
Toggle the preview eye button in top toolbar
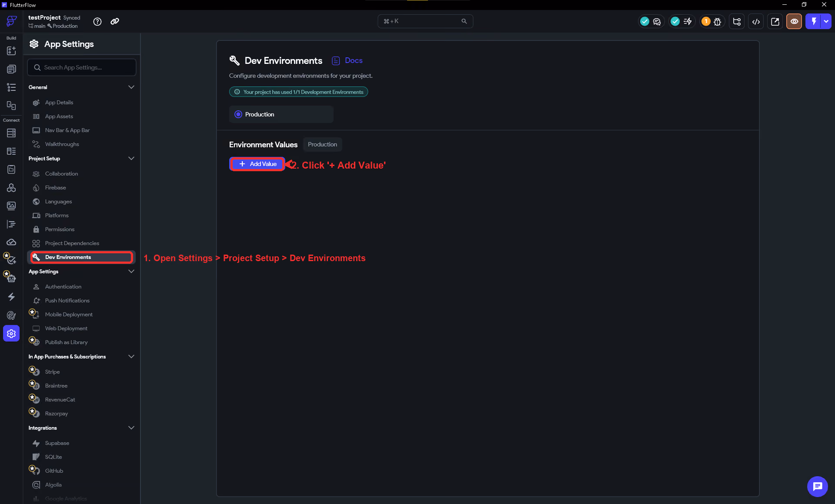click(794, 21)
